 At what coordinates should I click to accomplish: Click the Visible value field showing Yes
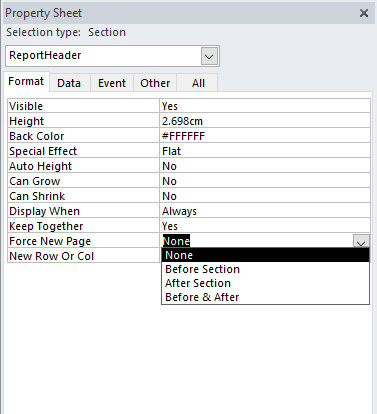pyautogui.click(x=265, y=106)
